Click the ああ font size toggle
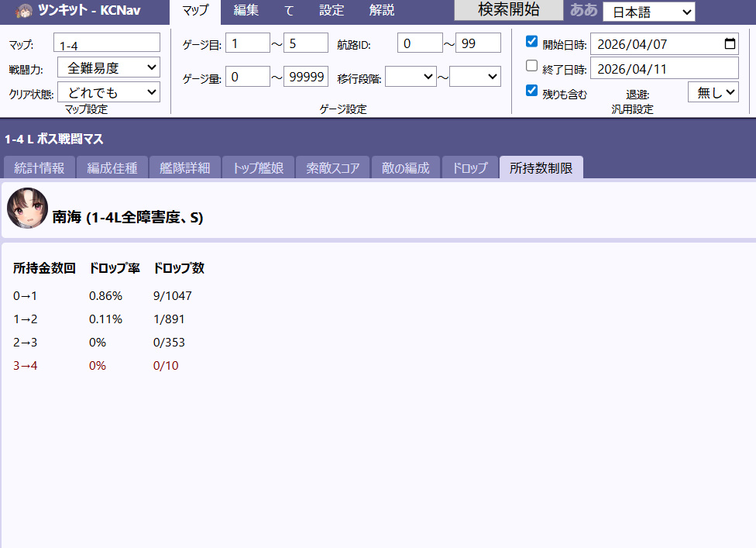The height and width of the screenshot is (548, 756). click(x=583, y=11)
